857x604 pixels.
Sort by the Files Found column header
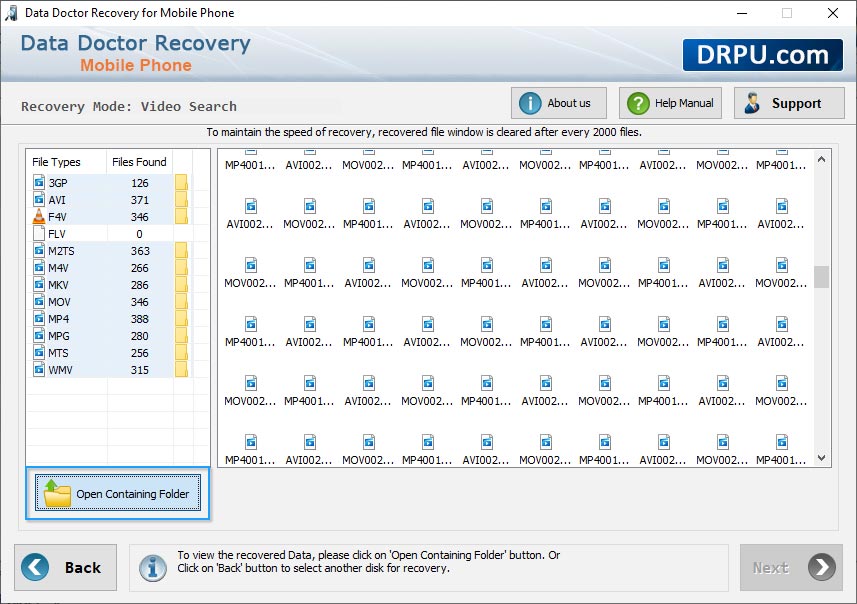tap(139, 162)
